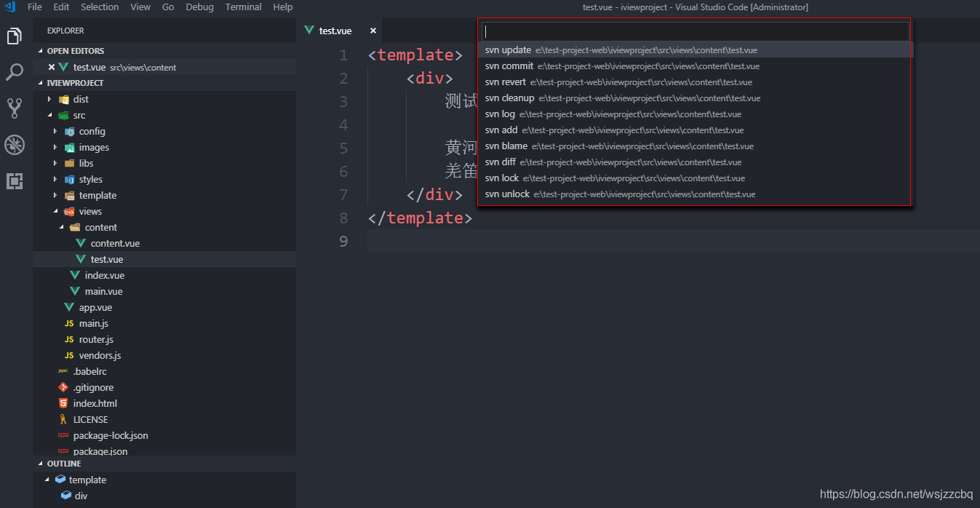Collapse the content folder arrow

tap(61, 227)
